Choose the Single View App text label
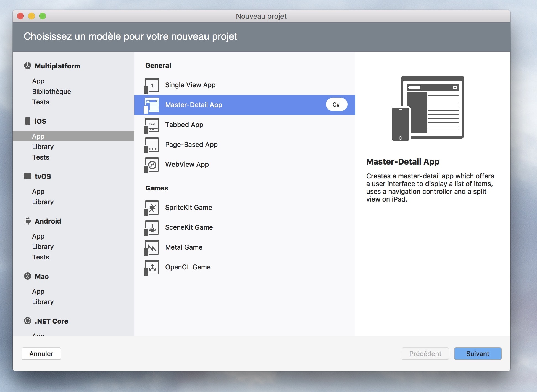537x392 pixels. [190, 85]
